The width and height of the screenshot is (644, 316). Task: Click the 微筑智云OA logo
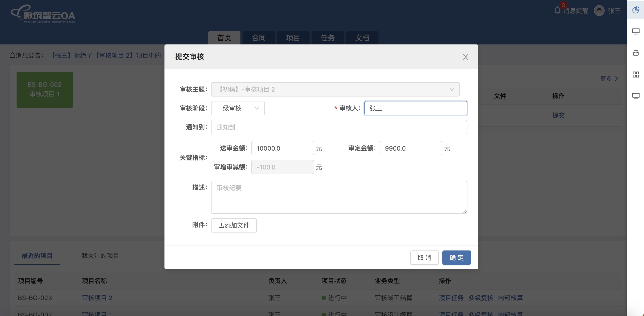[x=43, y=14]
